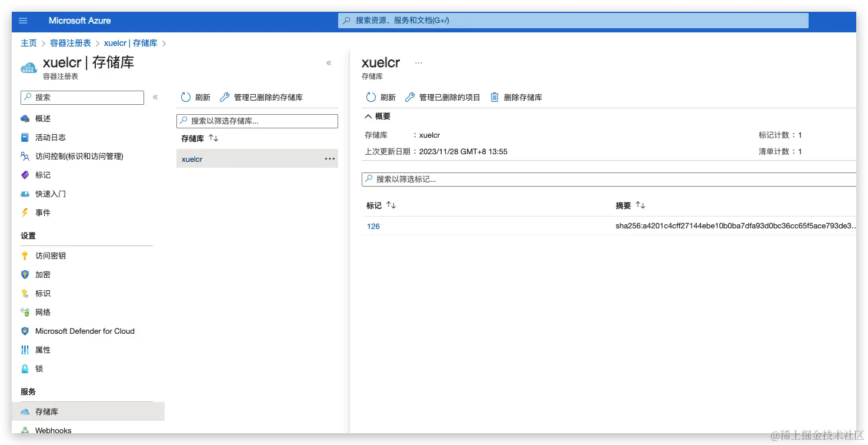This screenshot has width=868, height=445.
Task: Click the 快速入门 quickstart icon
Action: 25,194
